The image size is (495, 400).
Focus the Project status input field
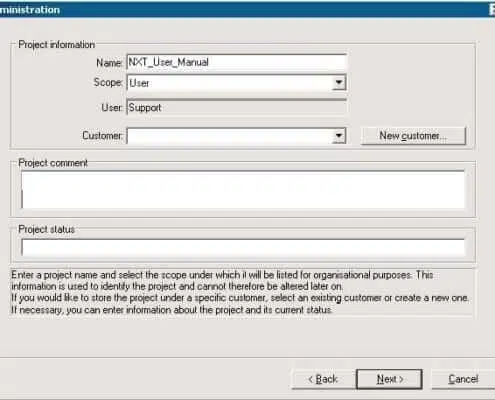[243, 248]
